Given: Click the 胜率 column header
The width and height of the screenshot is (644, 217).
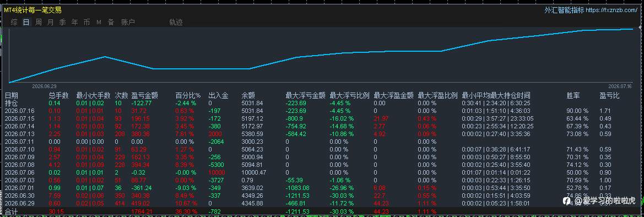Looking at the screenshot, I should click(x=574, y=96).
